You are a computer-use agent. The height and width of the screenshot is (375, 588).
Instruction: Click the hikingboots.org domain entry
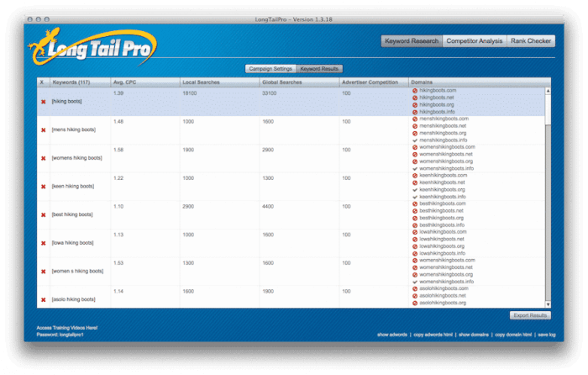[x=437, y=105]
